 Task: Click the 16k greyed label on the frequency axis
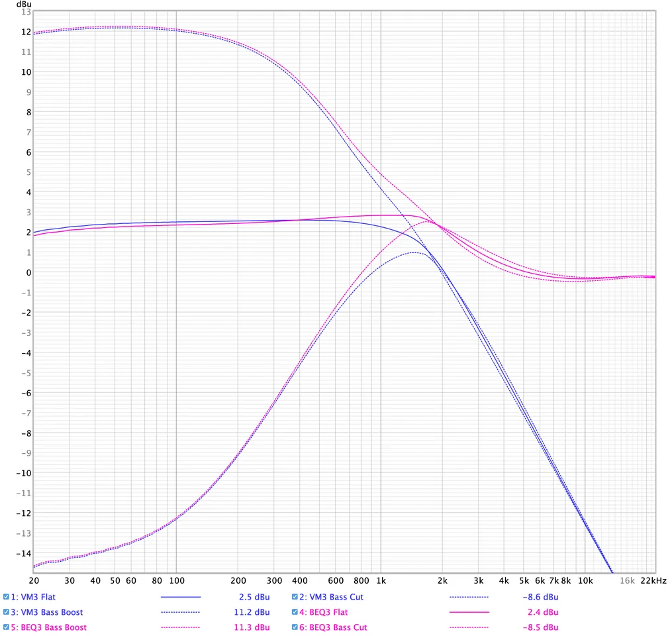[x=626, y=581]
